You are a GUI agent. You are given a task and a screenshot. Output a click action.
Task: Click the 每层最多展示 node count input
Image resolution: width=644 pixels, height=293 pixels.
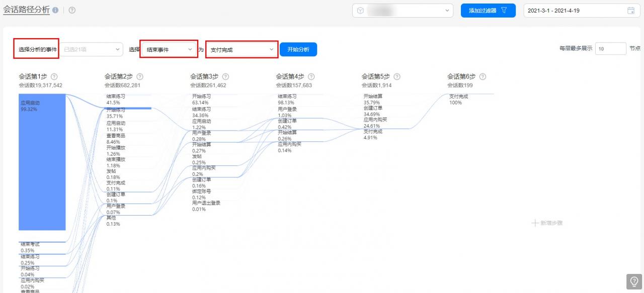click(610, 48)
